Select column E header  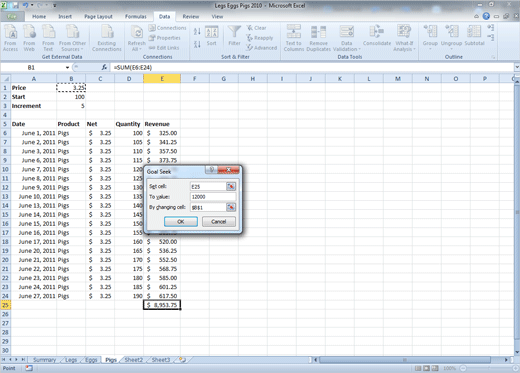point(162,79)
